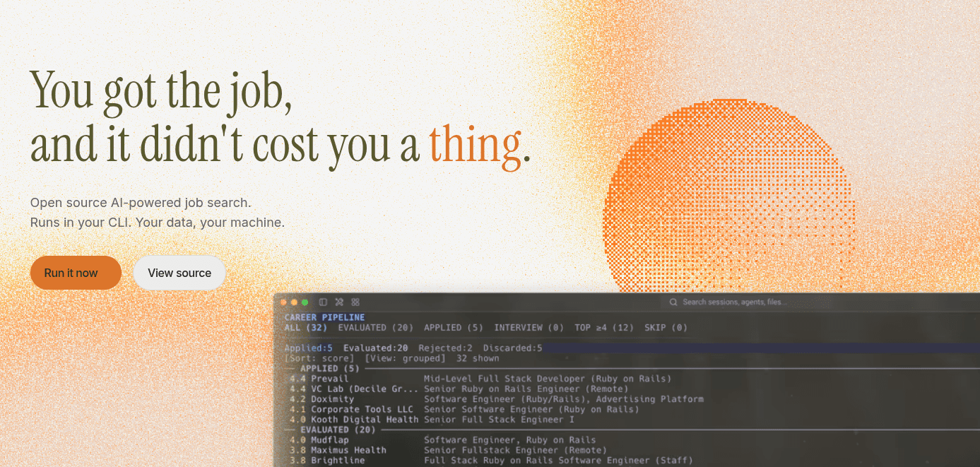Click Senior Ruby on Rails Engineer (Remote)
The height and width of the screenshot is (467, 980).
tap(526, 389)
